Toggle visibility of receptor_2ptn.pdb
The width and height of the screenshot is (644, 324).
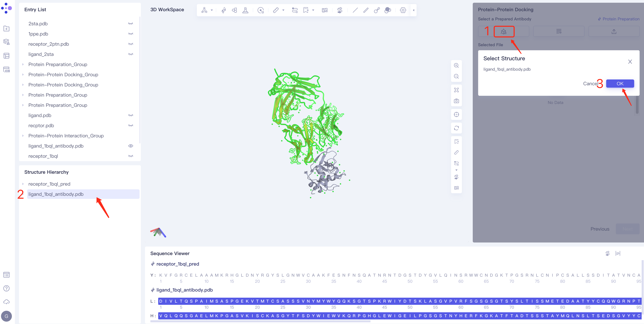131,44
